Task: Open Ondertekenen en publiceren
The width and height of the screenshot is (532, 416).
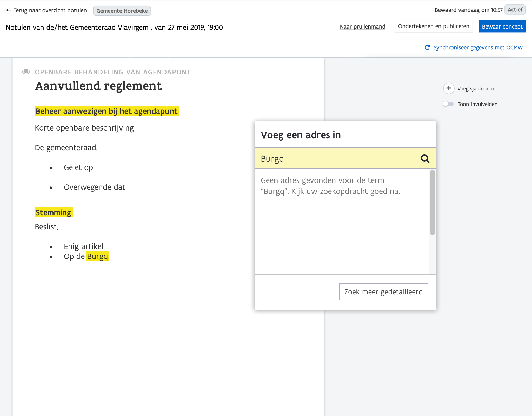Action: click(x=434, y=26)
